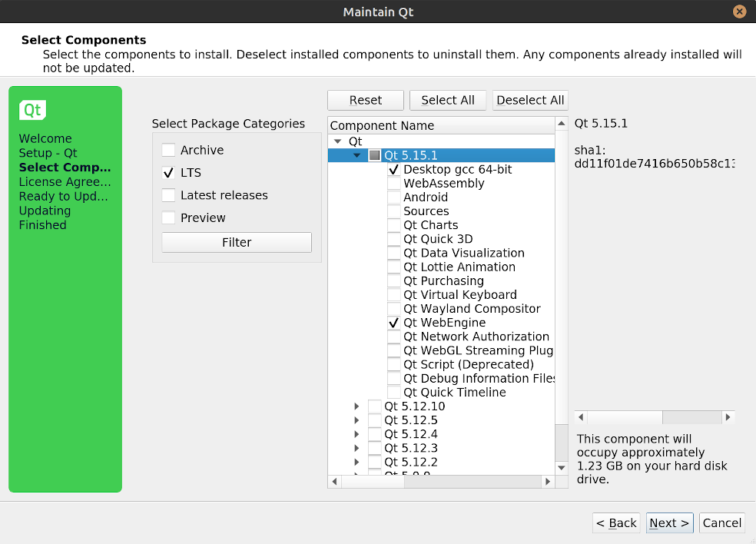Expand the Qt 5.12.10 tree node
Viewport: 756px width, 544px height.
[x=356, y=406]
